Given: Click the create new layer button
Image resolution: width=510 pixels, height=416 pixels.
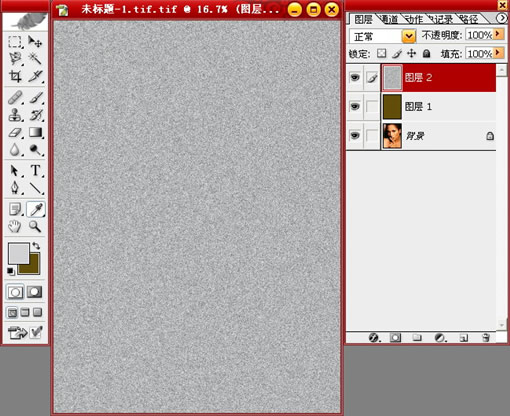Looking at the screenshot, I should pos(464,338).
